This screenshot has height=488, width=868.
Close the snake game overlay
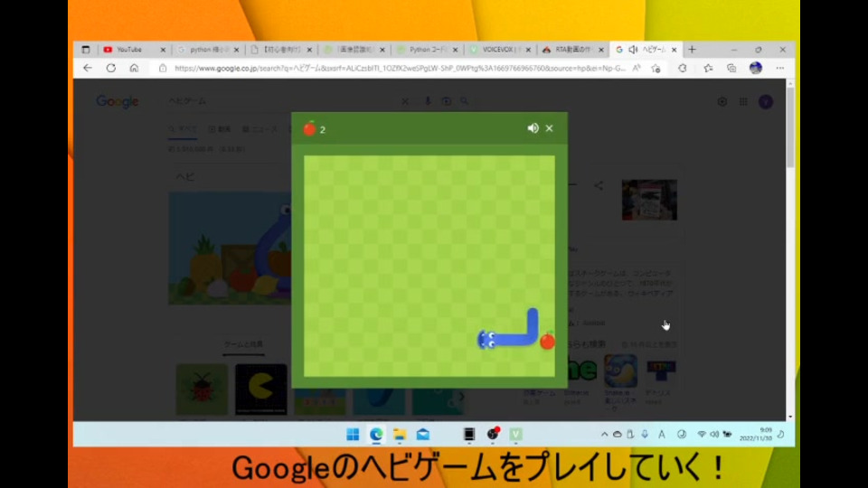tap(549, 128)
